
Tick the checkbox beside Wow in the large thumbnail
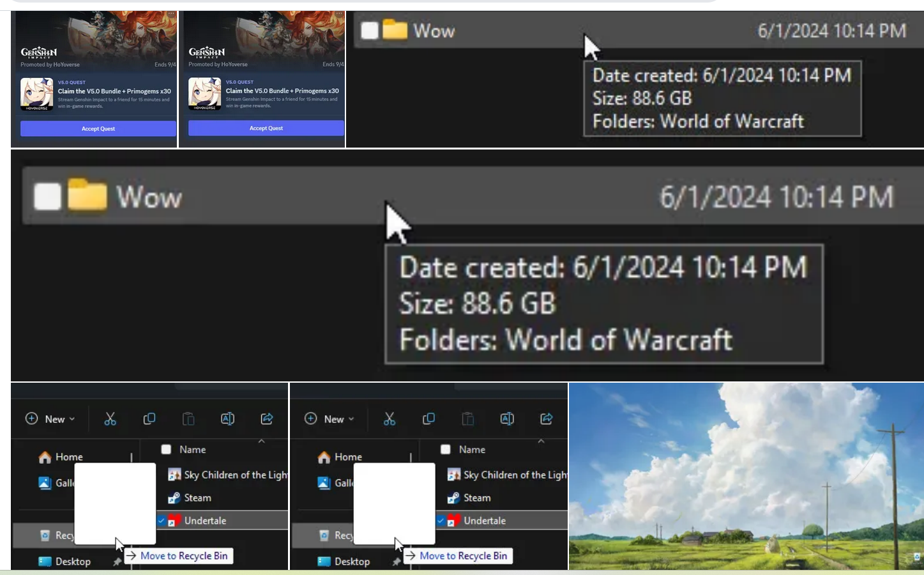pos(47,196)
